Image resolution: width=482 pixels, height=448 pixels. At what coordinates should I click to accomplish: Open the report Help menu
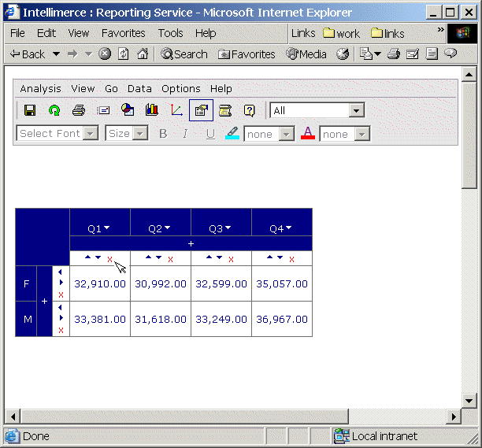tap(221, 89)
